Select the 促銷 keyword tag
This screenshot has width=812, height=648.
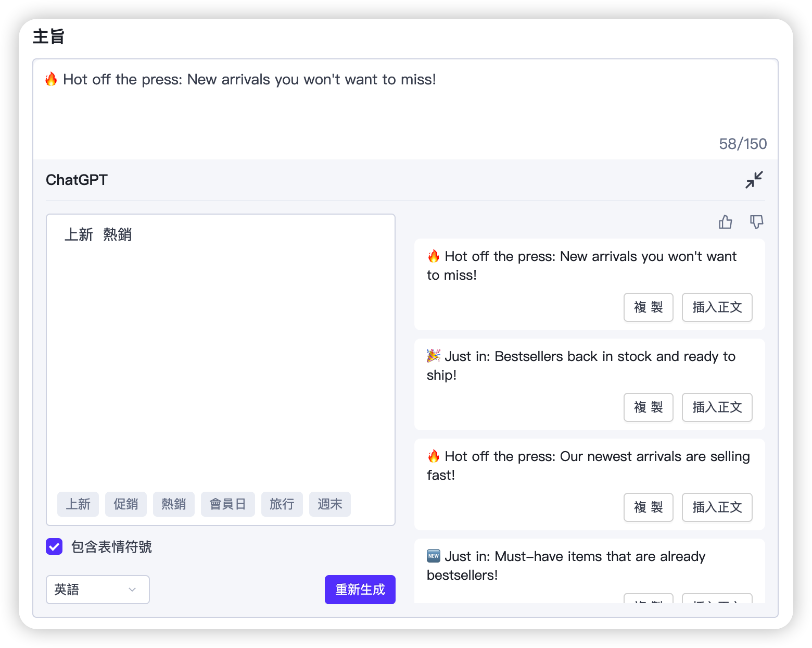126,504
